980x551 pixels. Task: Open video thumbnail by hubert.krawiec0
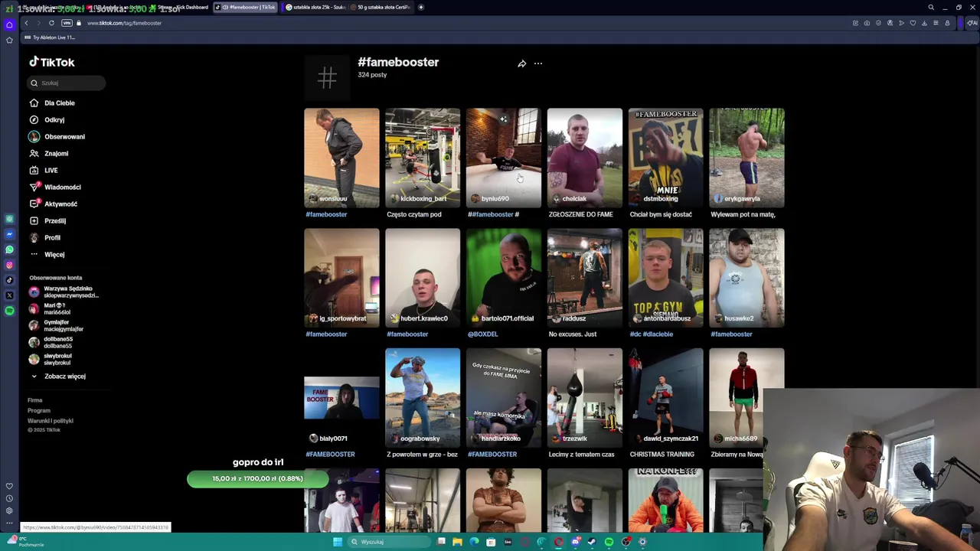423,277
